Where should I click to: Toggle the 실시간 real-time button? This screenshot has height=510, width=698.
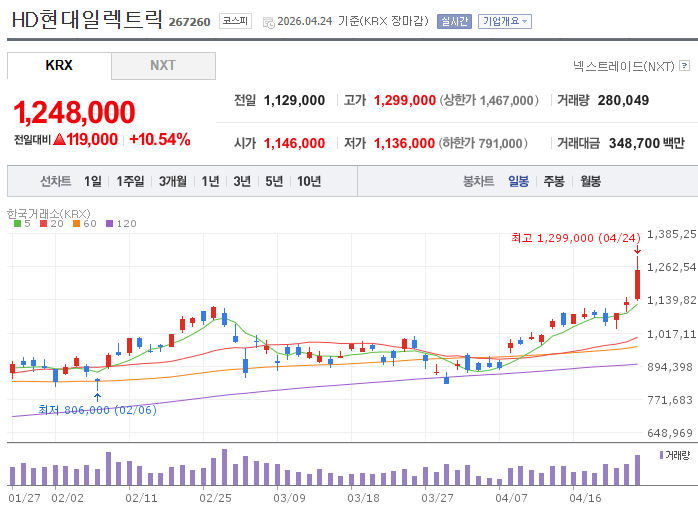tap(454, 21)
